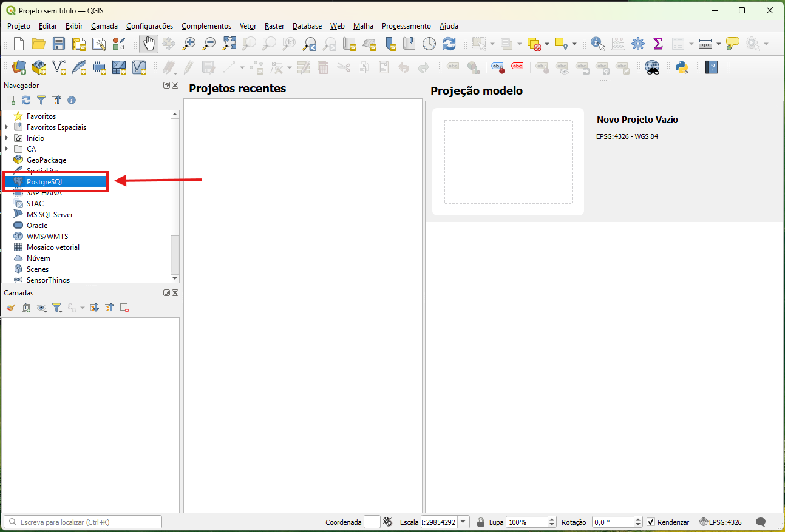The height and width of the screenshot is (532, 785).
Task: Open the Processing Toolbox gear icon
Action: click(638, 44)
